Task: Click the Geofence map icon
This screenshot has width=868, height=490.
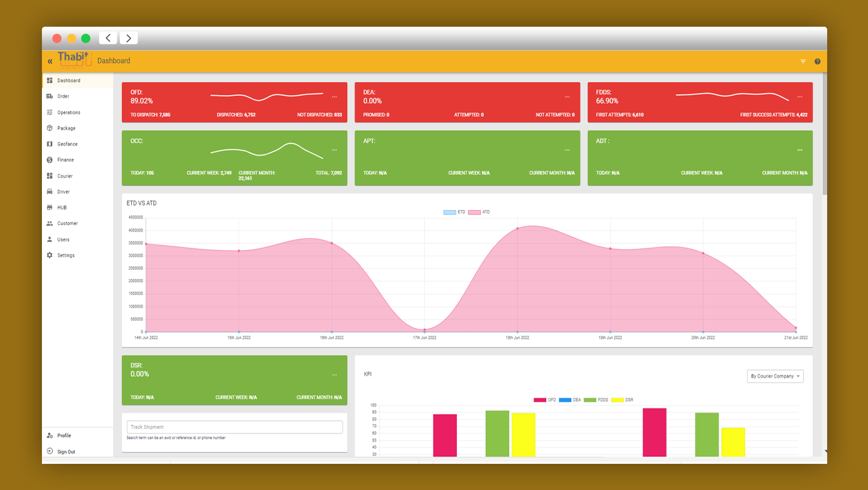Action: click(x=50, y=144)
